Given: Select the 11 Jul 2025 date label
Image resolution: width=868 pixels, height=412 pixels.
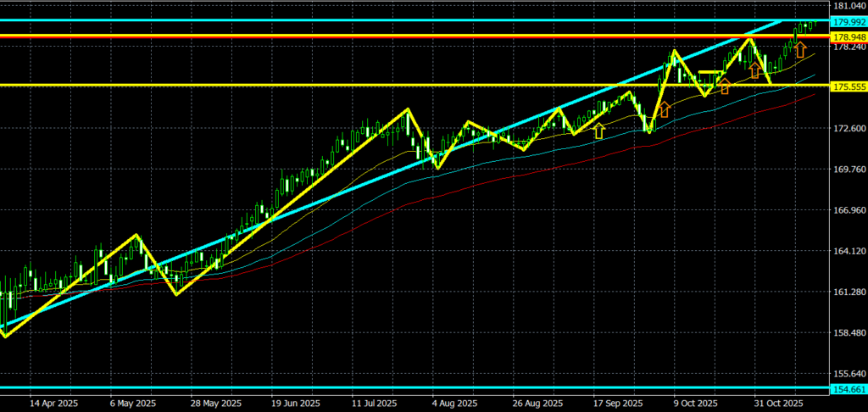Looking at the screenshot, I should (374, 404).
